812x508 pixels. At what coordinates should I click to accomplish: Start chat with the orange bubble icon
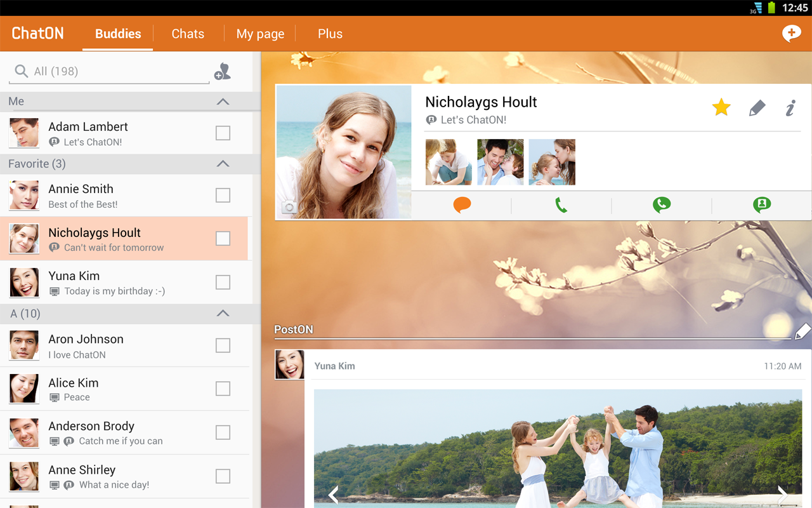462,205
